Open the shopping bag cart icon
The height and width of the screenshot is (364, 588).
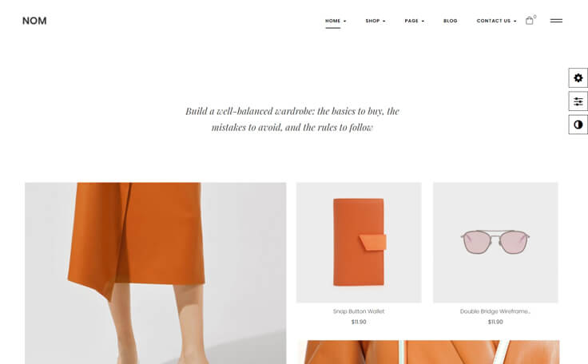pos(529,21)
